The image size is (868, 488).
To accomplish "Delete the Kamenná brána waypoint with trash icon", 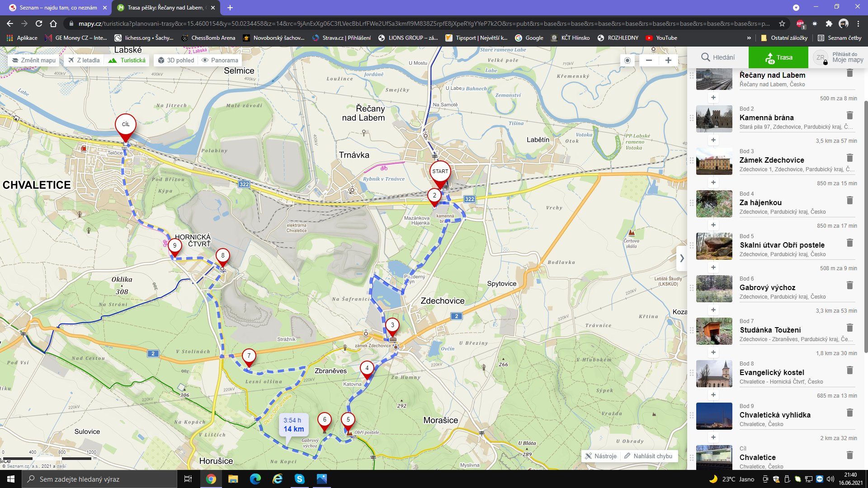I will (x=849, y=115).
